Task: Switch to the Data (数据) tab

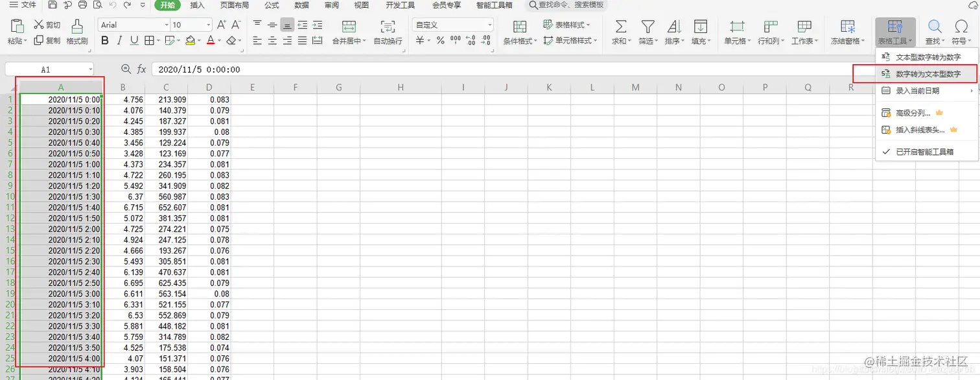Action: click(301, 5)
